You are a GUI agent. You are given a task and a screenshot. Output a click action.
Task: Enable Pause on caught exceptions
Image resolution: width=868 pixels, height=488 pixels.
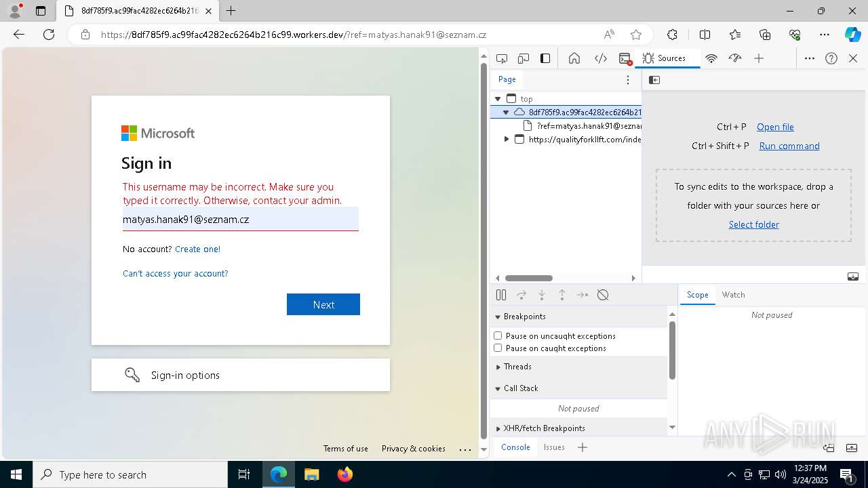[498, 348]
